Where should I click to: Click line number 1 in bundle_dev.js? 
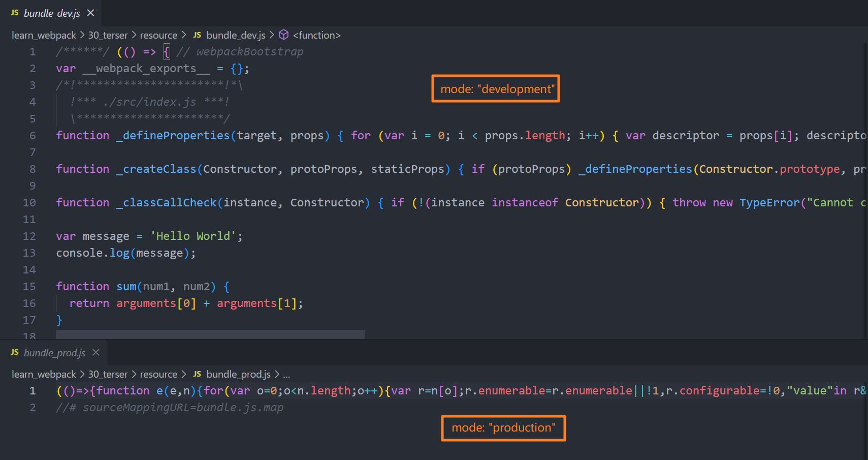(33, 52)
